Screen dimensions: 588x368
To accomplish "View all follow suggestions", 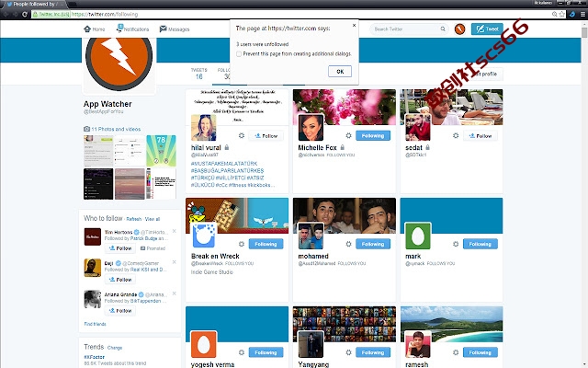I will coord(153,219).
